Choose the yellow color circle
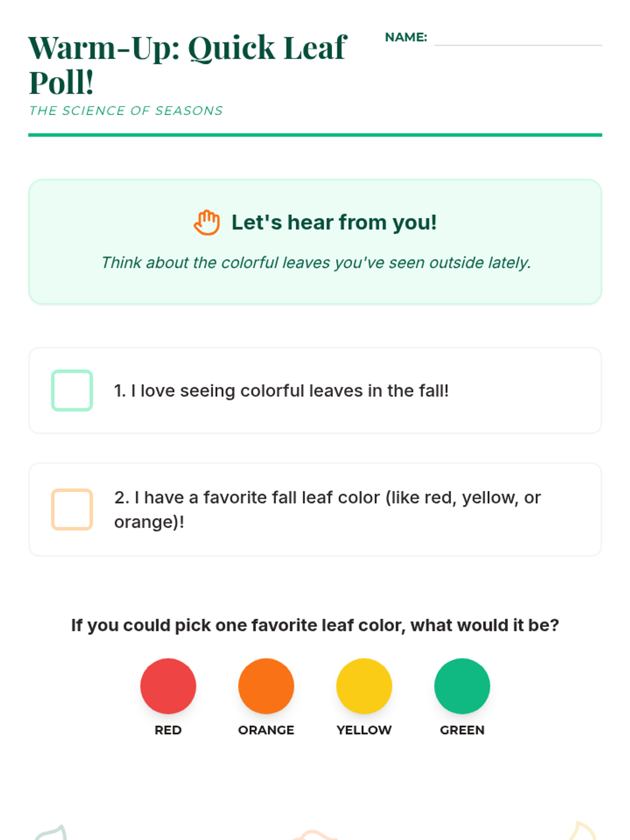Viewport: 630px width, 840px height. (x=364, y=686)
